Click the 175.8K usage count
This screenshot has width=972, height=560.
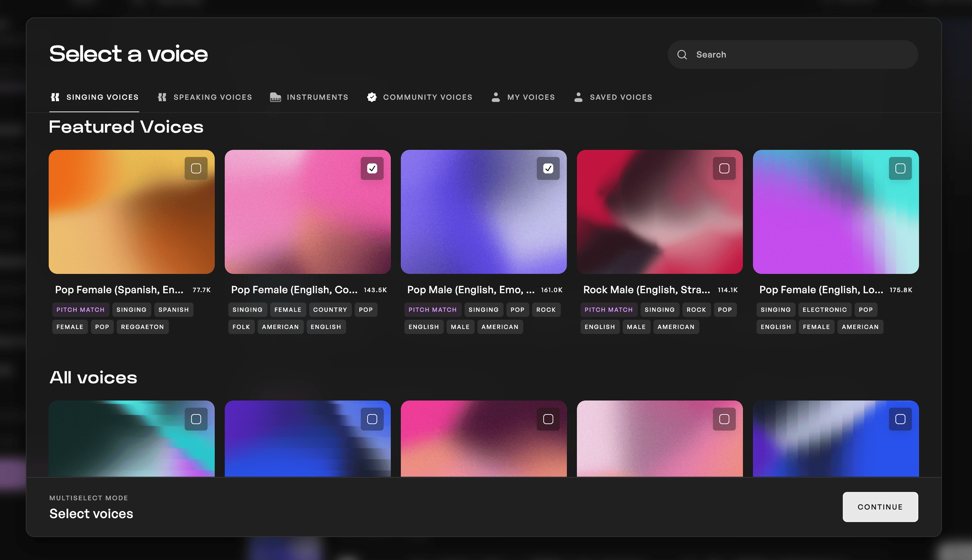(901, 290)
